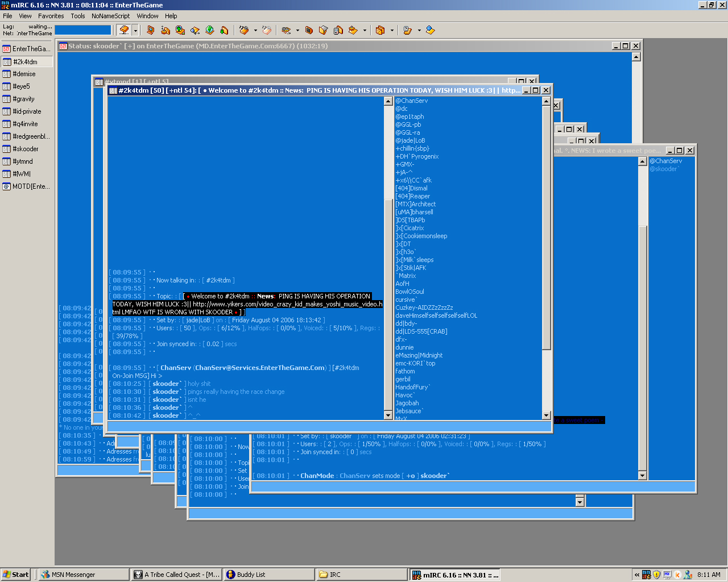The image size is (728, 582).
Task: Click the #2k4tdm message input box
Action: point(329,426)
